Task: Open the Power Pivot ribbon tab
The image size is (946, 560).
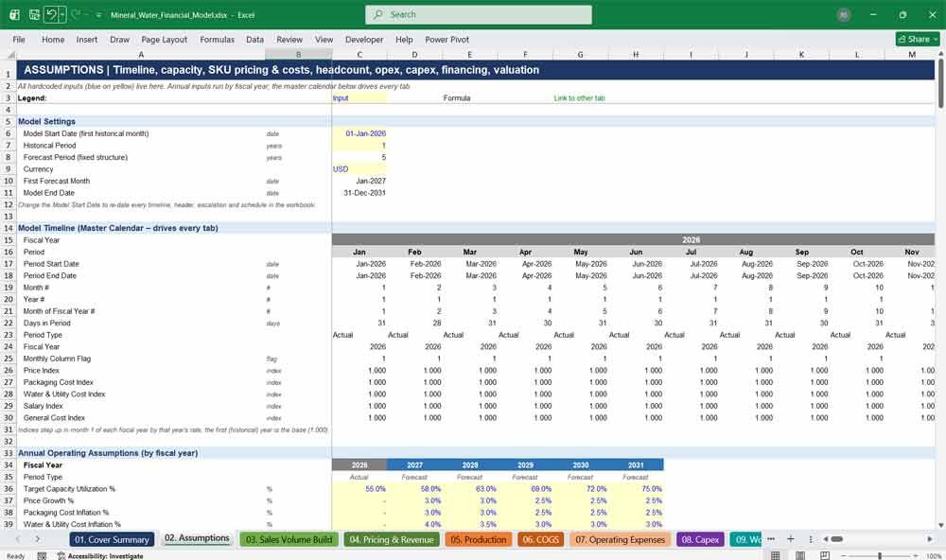Action: coord(447,39)
